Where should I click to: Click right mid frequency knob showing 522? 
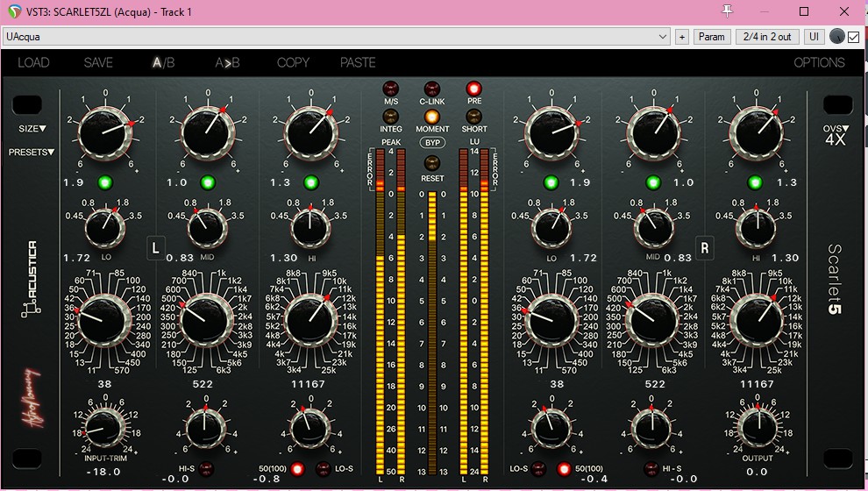tap(653, 321)
